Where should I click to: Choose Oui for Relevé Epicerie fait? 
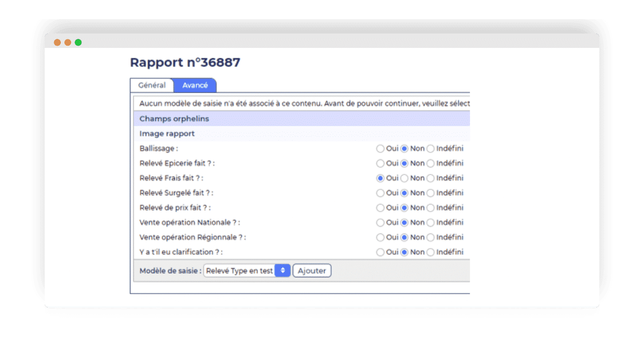pos(380,163)
